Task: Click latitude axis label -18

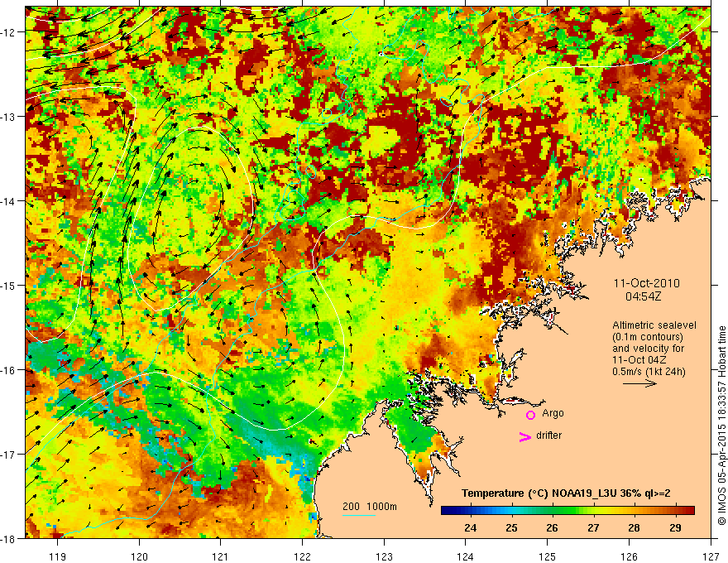Action: 9,539
